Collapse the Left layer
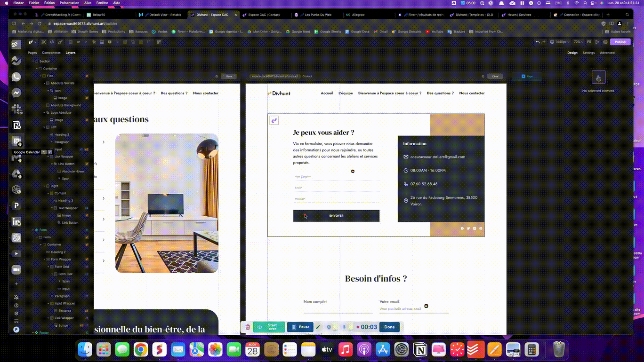The width and height of the screenshot is (644, 362). point(44,127)
